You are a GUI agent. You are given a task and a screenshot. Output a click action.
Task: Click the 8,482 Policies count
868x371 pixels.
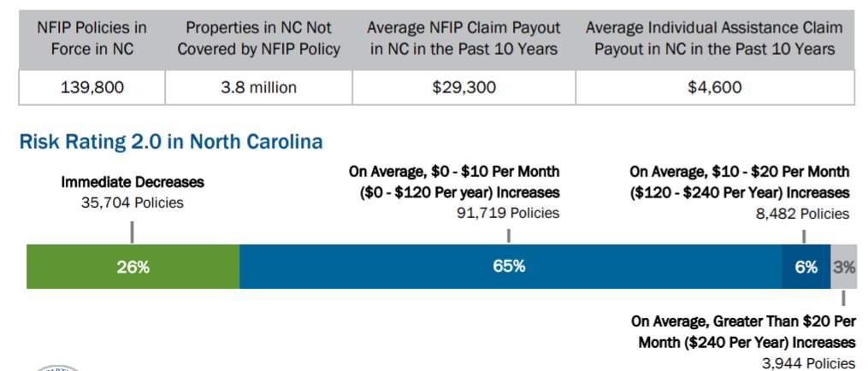(x=802, y=214)
